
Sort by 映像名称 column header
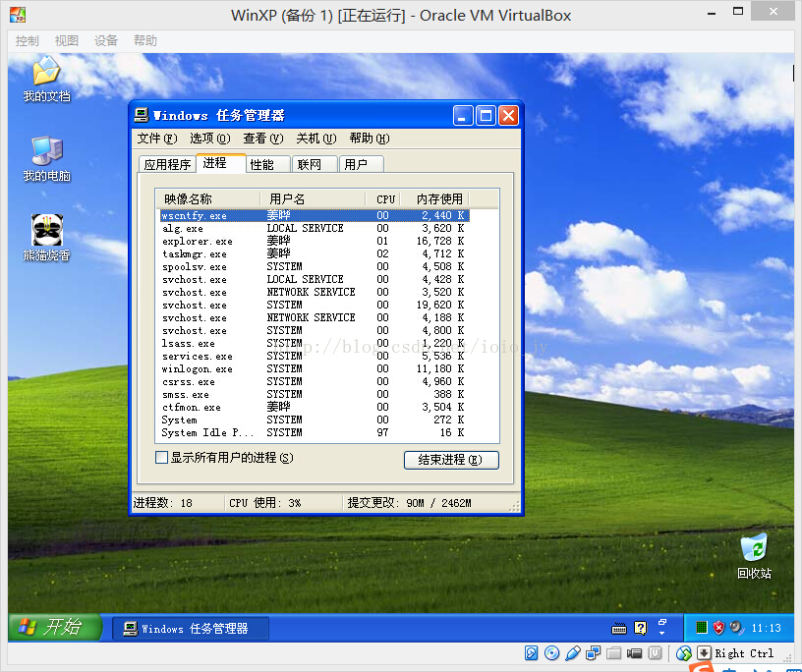[x=207, y=198]
